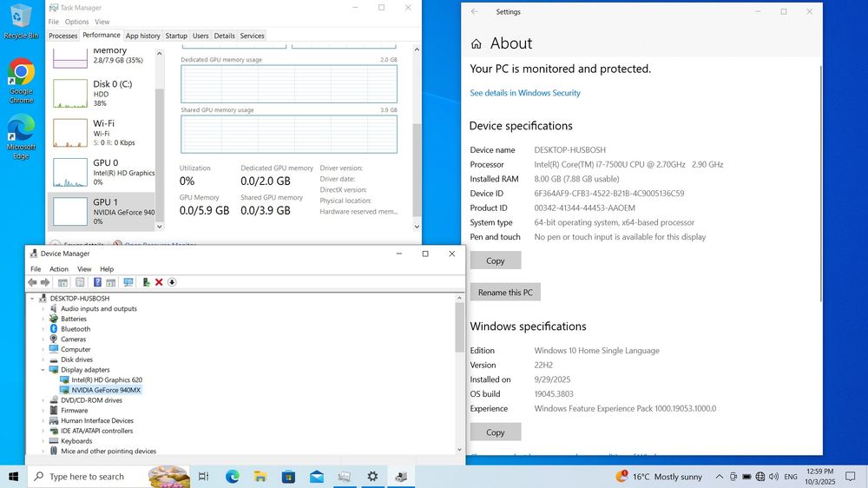Click the Update device driver toolbar icon

[146, 282]
